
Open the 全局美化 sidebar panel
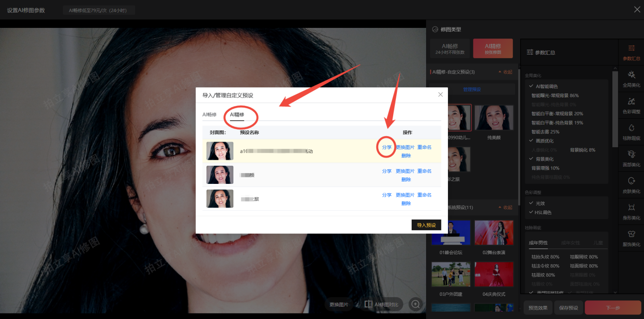[631, 79]
